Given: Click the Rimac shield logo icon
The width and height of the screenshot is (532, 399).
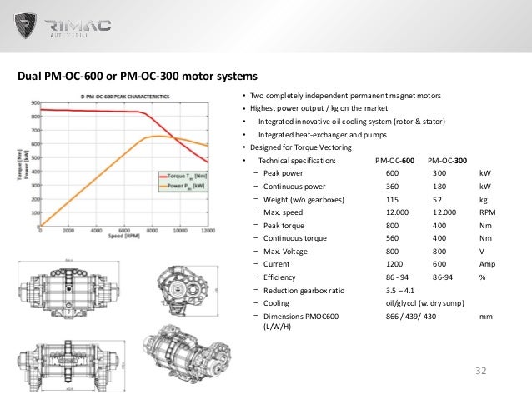Looking at the screenshot, I should click(x=26, y=26).
